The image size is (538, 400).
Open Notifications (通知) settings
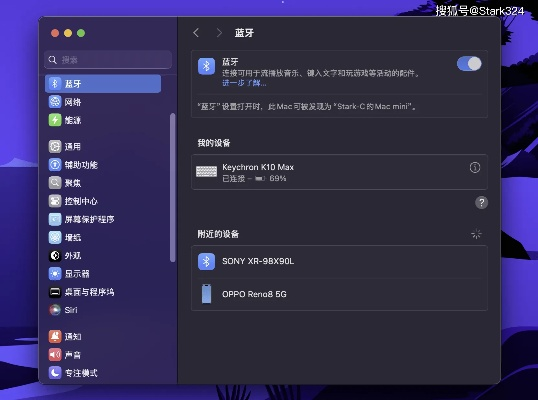click(103, 337)
